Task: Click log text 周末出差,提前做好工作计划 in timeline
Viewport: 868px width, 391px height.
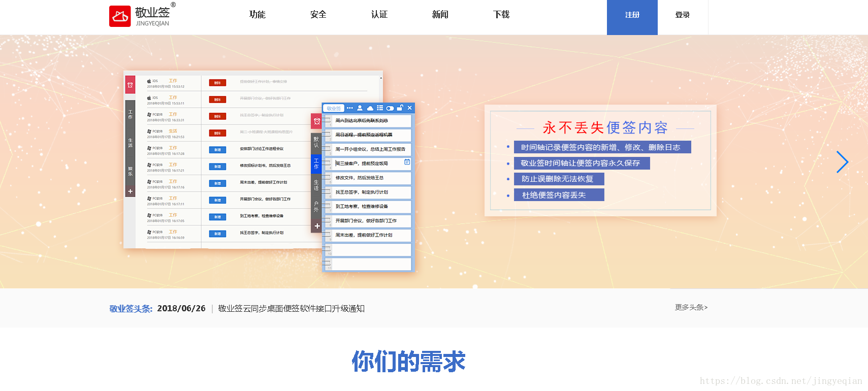Action: point(264,182)
